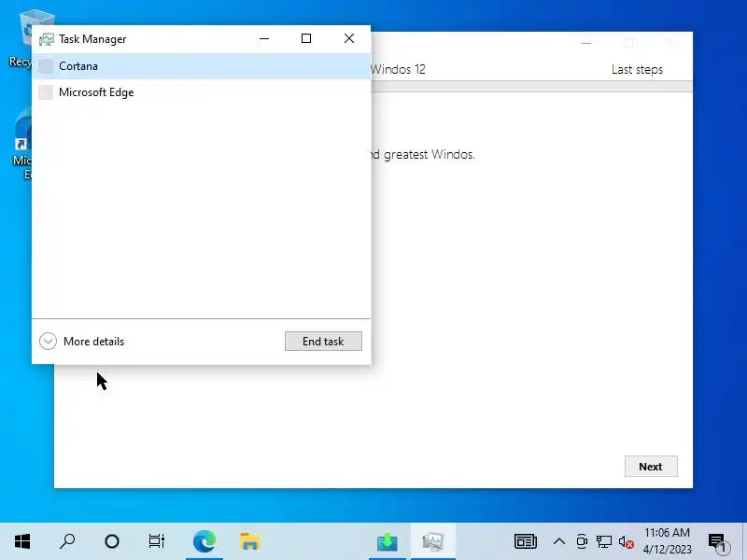This screenshot has height=560, width=747.
Task: Click the Meet Now tray icon
Action: [x=582, y=541]
